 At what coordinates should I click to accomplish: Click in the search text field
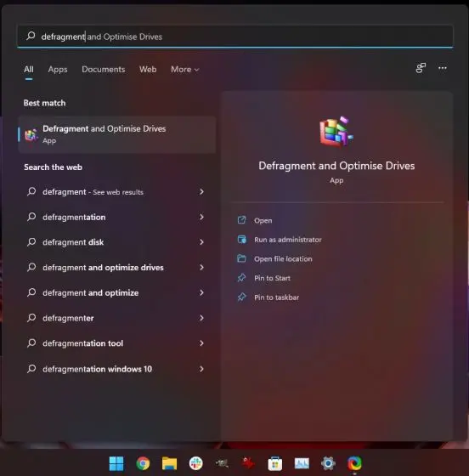click(235, 36)
